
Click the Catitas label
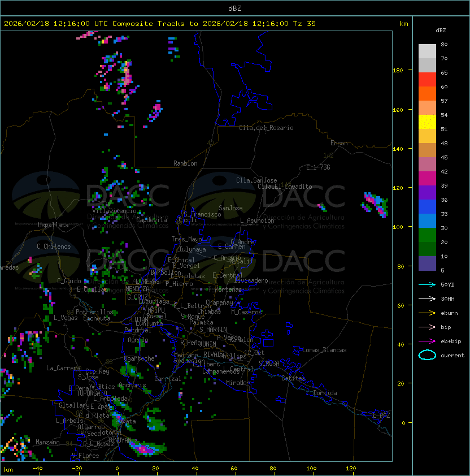[293, 378]
